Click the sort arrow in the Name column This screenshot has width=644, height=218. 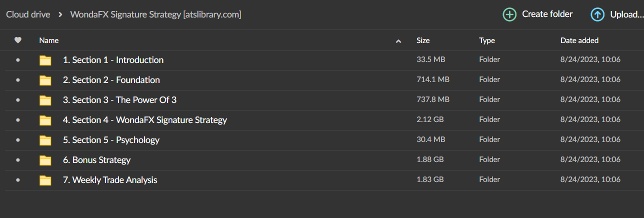click(398, 41)
